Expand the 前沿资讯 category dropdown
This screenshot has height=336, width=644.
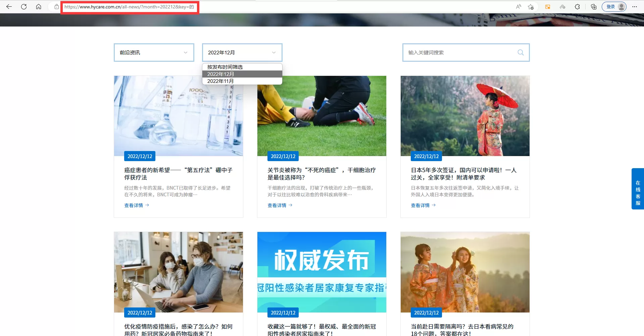(x=154, y=52)
